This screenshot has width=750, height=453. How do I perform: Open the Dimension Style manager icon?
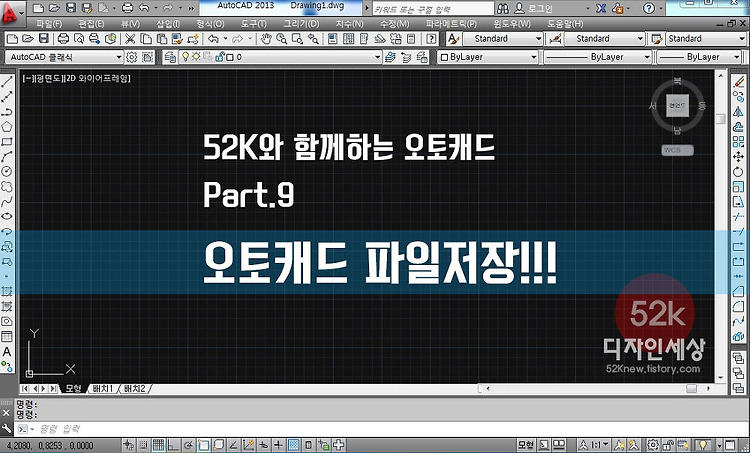(x=555, y=39)
